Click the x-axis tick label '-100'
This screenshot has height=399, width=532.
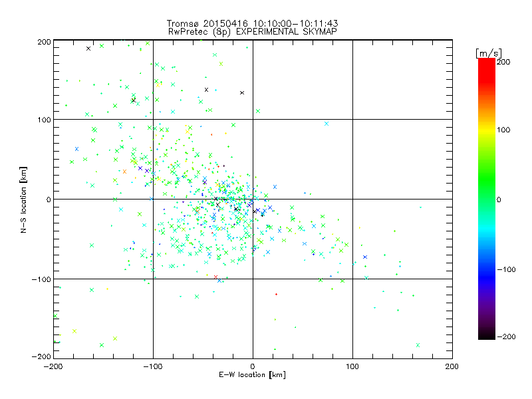click(x=153, y=366)
